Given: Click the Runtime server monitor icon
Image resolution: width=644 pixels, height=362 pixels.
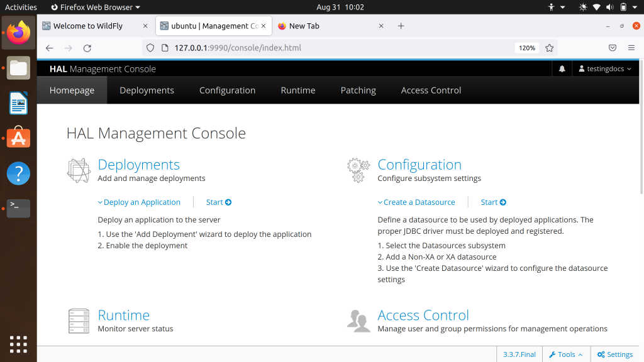Looking at the screenshot, I should [x=78, y=321].
